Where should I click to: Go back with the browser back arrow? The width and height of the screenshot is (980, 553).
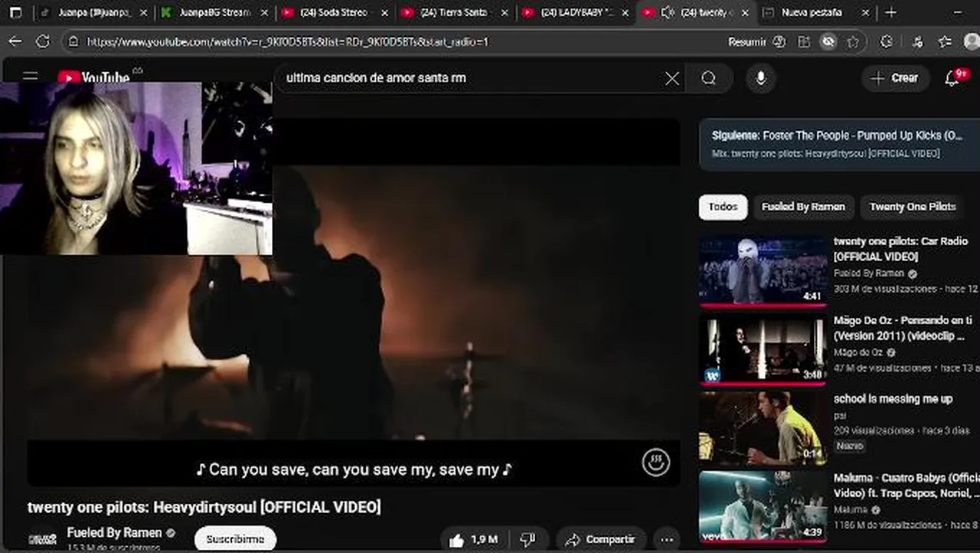pos(15,41)
